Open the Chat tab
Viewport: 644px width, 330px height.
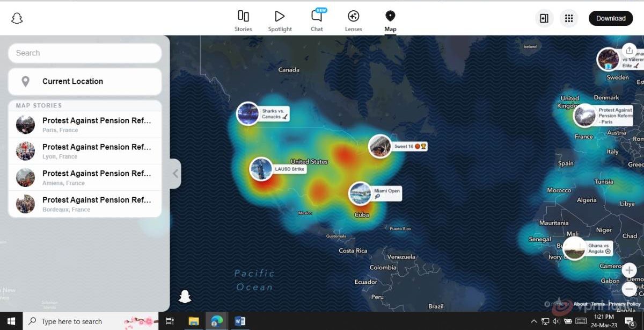(x=317, y=20)
